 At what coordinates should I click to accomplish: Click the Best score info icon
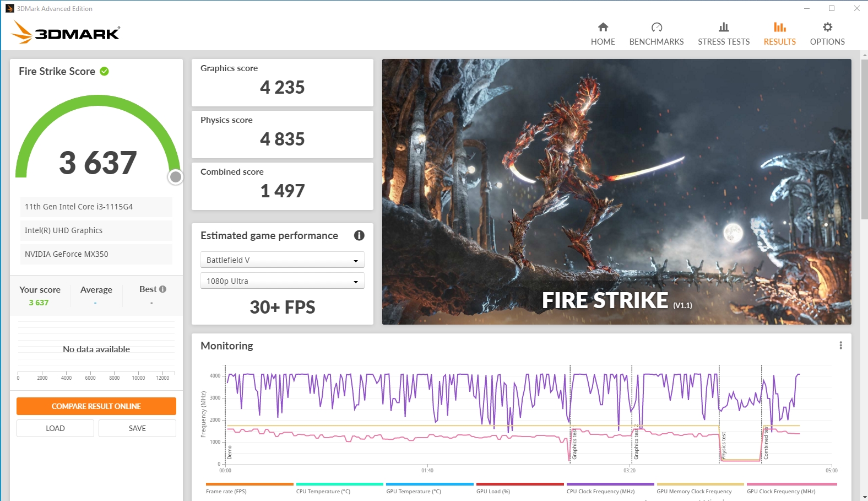tap(162, 289)
